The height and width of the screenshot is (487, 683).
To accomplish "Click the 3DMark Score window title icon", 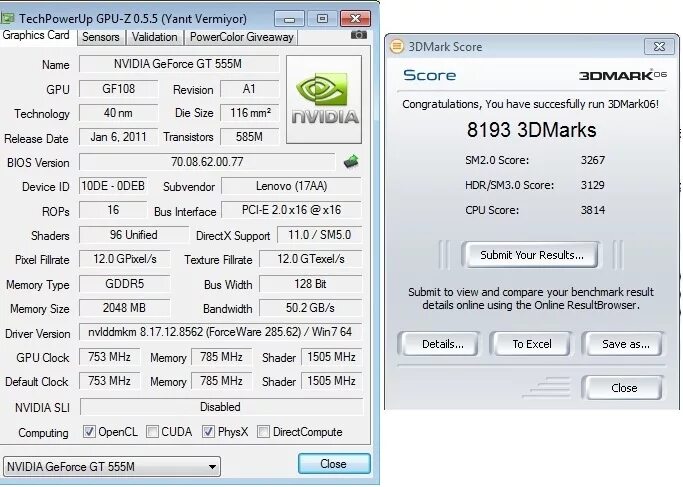I will click(396, 46).
